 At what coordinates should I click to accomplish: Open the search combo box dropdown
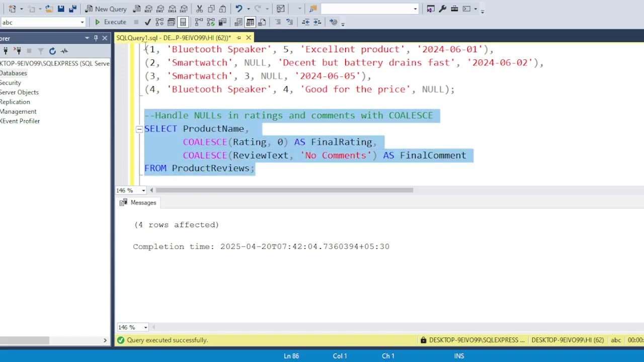[x=415, y=9]
